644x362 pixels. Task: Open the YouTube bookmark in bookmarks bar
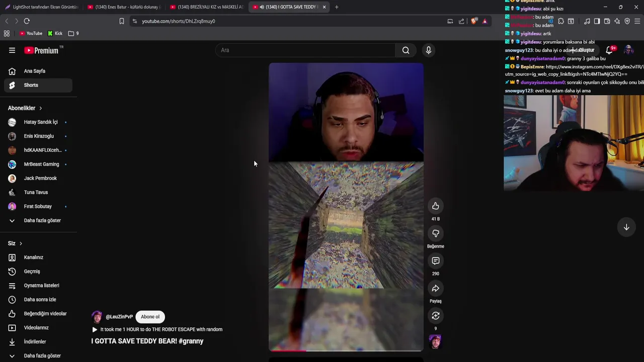[x=31, y=33]
